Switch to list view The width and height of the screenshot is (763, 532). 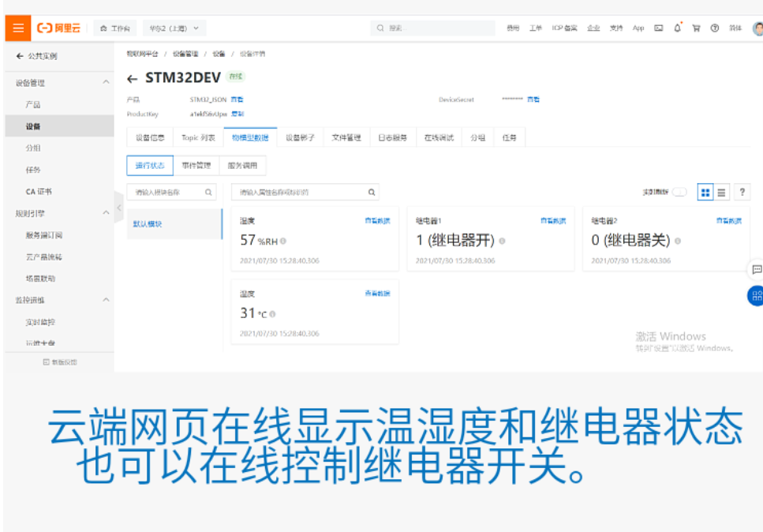pyautogui.click(x=722, y=193)
